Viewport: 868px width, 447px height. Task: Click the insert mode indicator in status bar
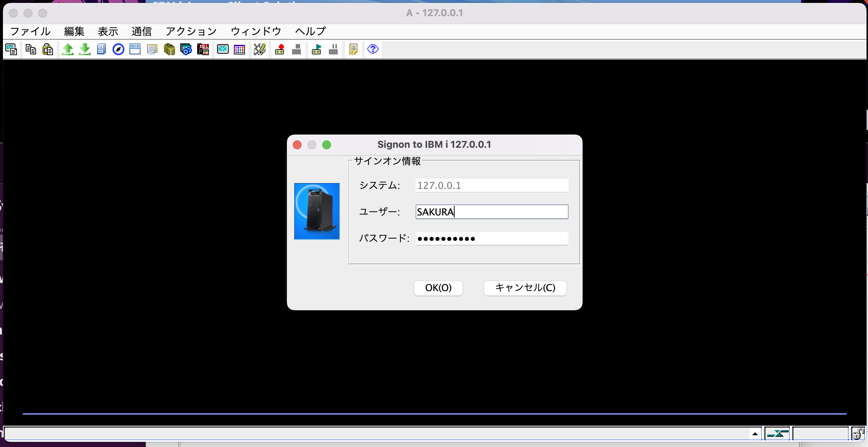pyautogui.click(x=820, y=434)
